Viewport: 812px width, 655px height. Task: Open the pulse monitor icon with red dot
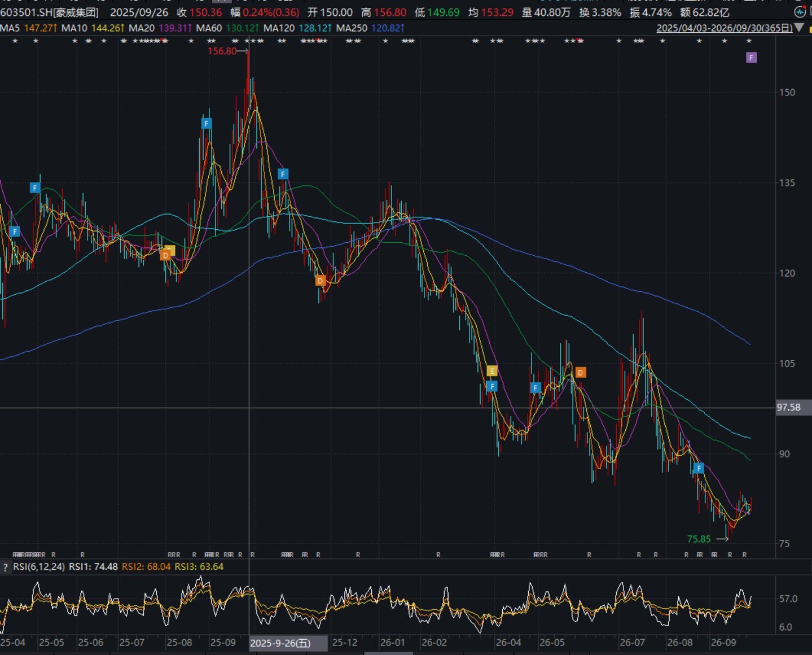[799, 12]
